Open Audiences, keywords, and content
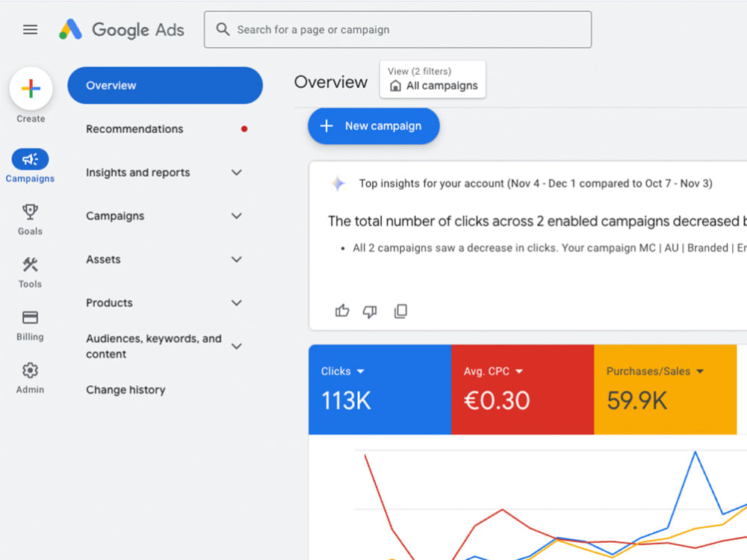747x560 pixels. (153, 346)
